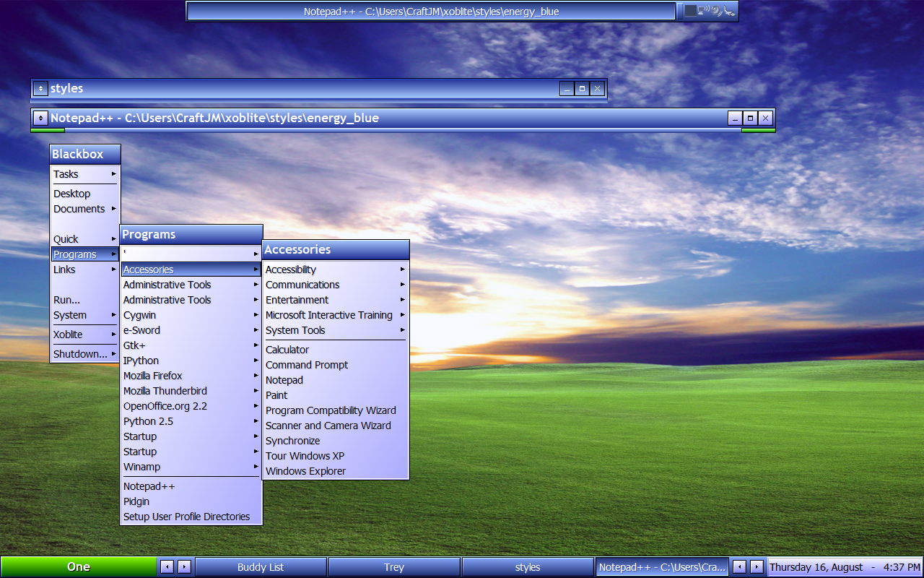
Task: Start Tour Windows XP
Action: 336,456
